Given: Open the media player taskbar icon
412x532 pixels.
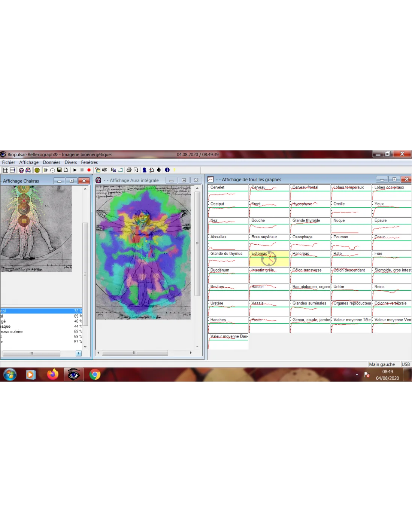Looking at the screenshot, I should (x=31, y=374).
